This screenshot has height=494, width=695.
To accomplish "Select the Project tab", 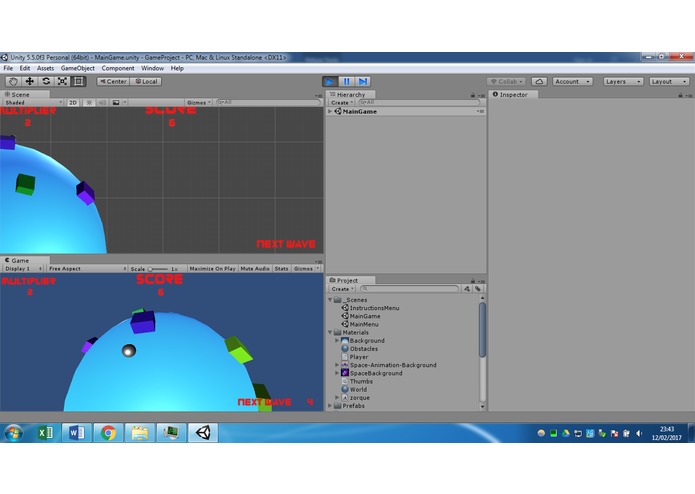I will [347, 280].
